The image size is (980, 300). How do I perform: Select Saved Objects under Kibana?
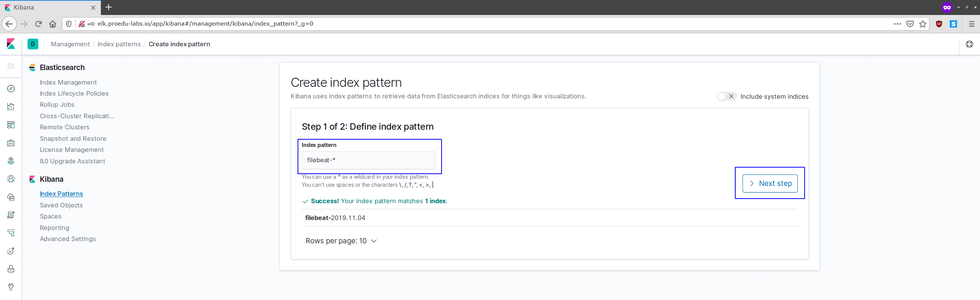click(x=61, y=205)
